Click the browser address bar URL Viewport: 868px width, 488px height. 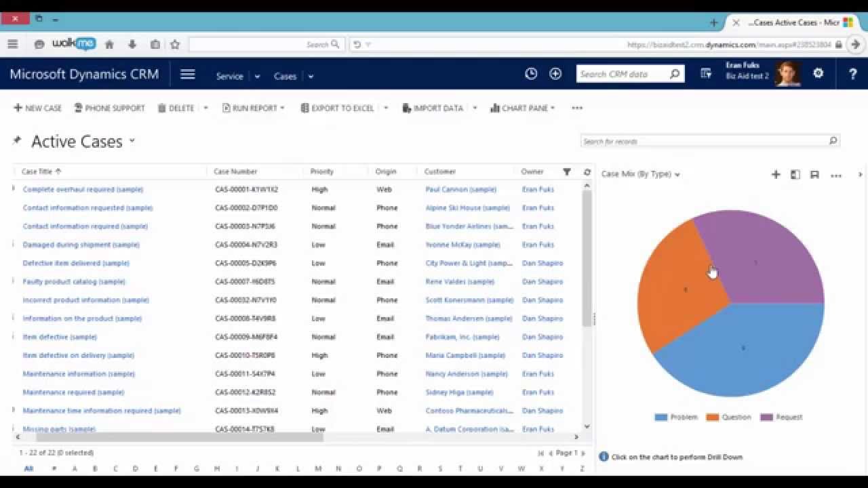point(729,45)
